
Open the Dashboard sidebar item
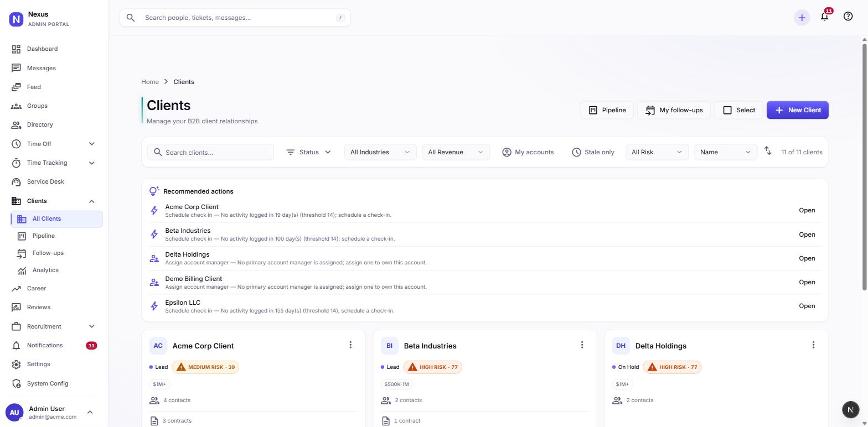[54, 49]
